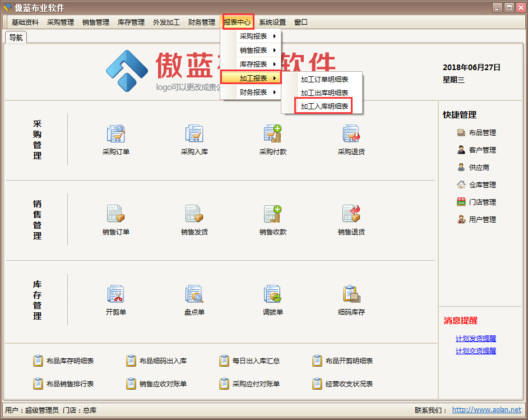528x420 pixels.
Task: Open the 调拨单 transfer order icon
Action: [272, 294]
